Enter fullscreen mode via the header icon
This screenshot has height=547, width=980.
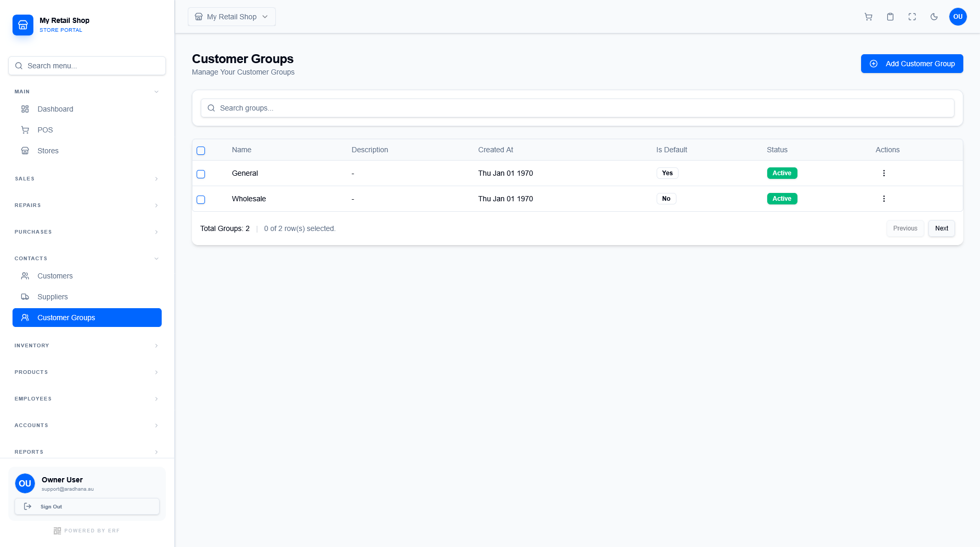pos(911,16)
